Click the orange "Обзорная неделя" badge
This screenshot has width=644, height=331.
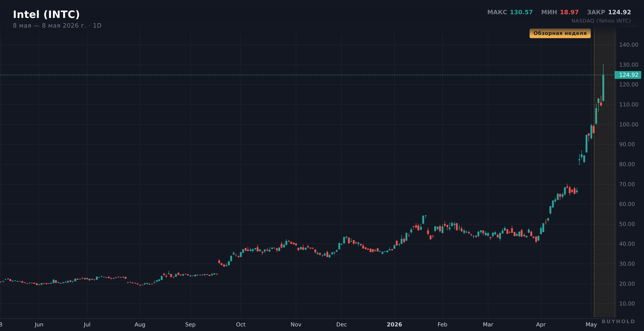point(560,33)
